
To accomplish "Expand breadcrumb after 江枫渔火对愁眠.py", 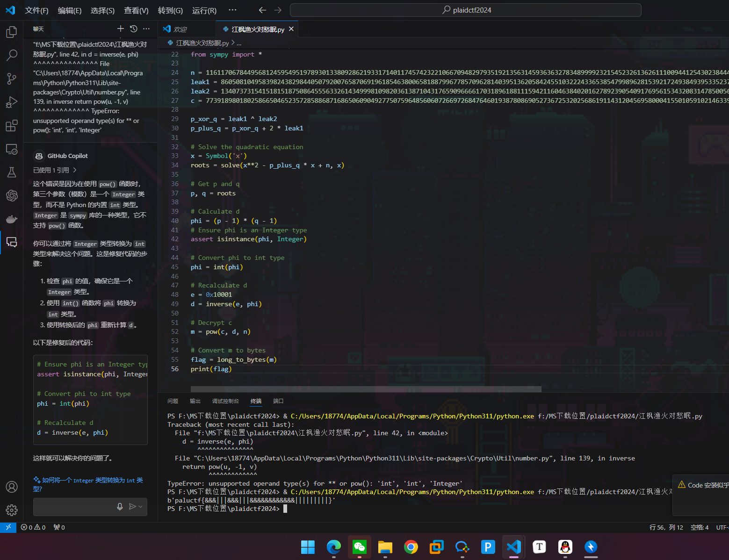I will pos(239,43).
